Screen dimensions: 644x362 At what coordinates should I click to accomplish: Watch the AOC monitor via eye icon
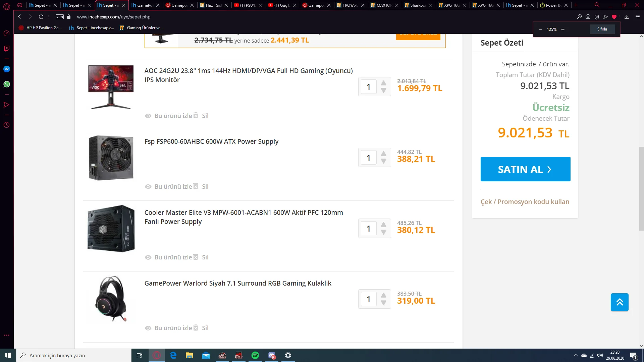[148, 116]
